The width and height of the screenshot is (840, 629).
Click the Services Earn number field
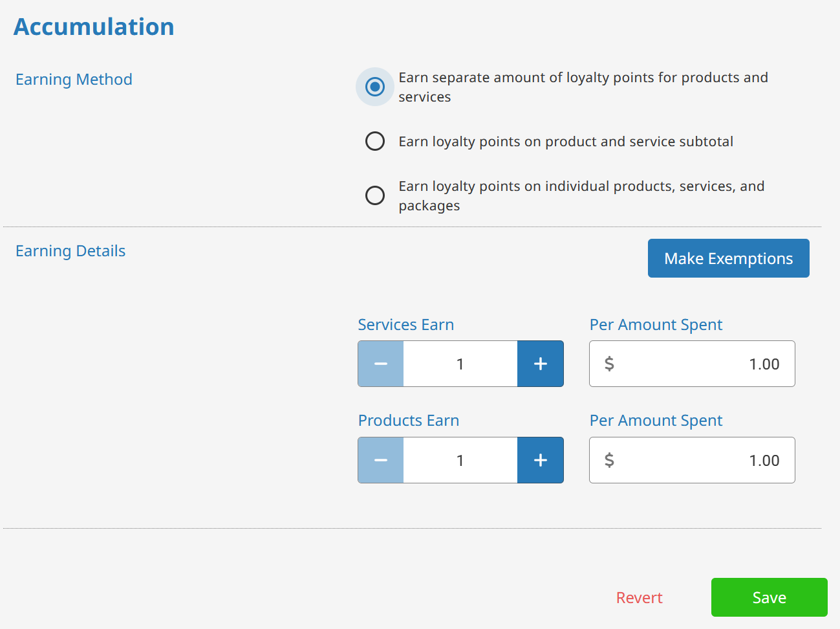pyautogui.click(x=460, y=364)
